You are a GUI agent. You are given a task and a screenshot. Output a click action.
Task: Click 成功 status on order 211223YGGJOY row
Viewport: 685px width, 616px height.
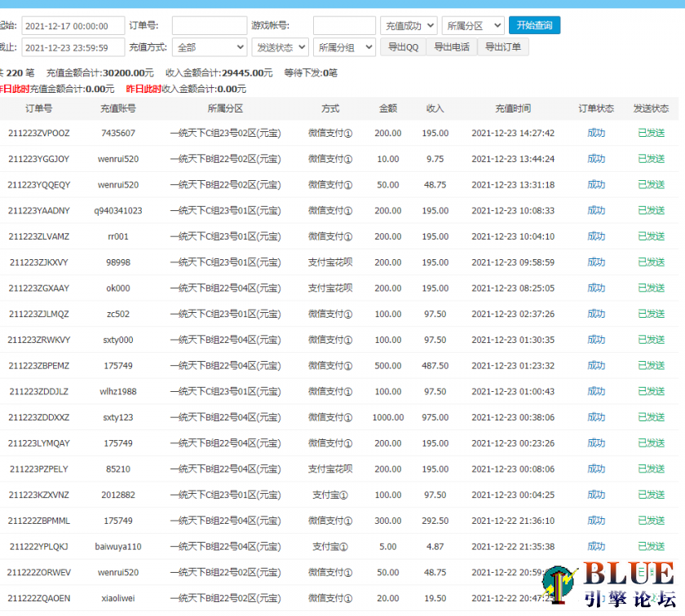[598, 159]
